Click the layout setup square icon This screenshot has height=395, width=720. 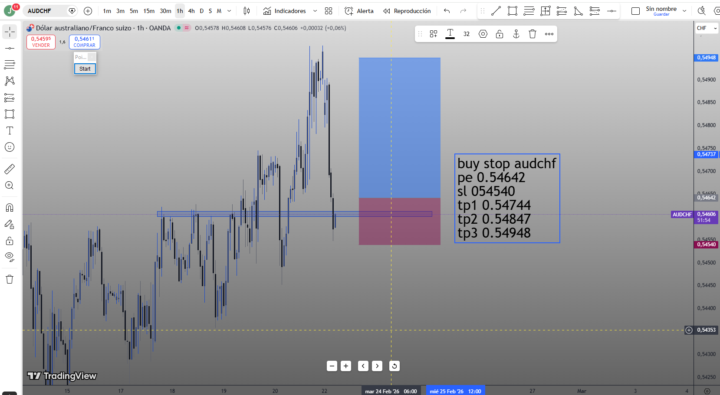(x=636, y=11)
